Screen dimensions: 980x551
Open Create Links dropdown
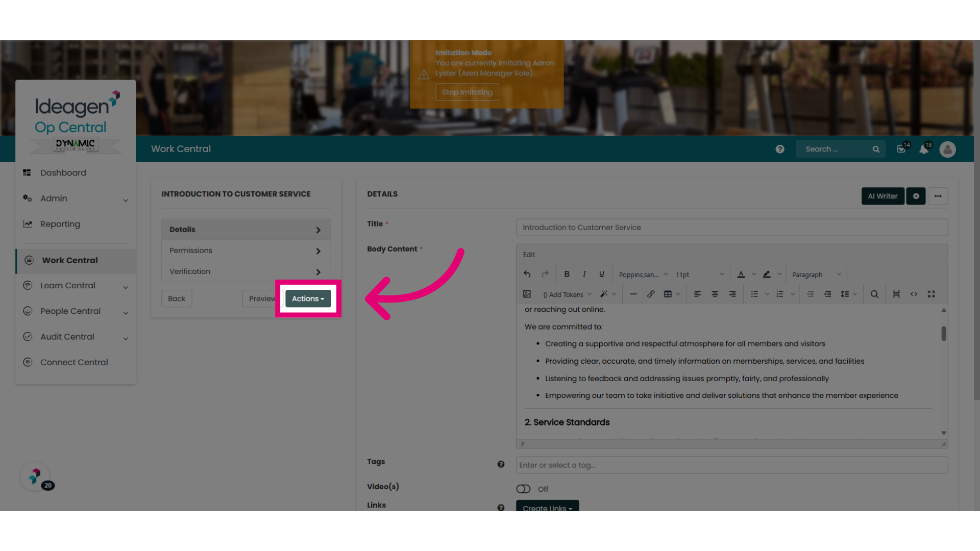(547, 506)
